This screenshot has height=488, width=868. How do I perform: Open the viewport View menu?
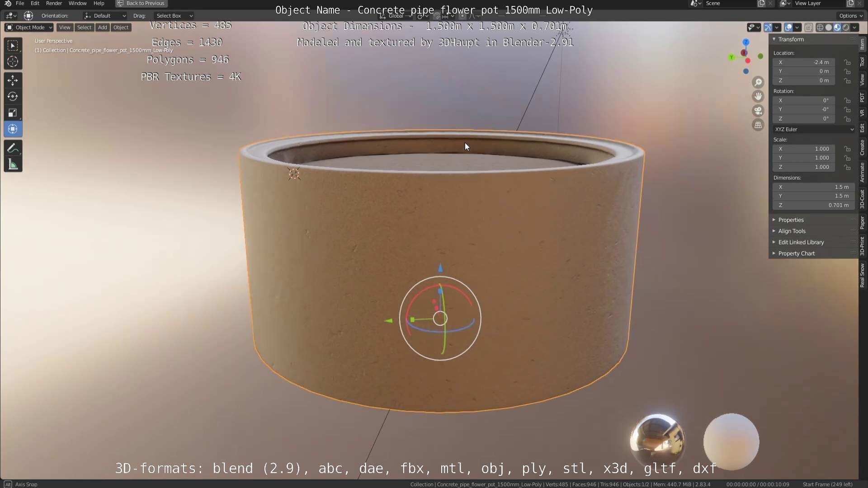(x=65, y=28)
